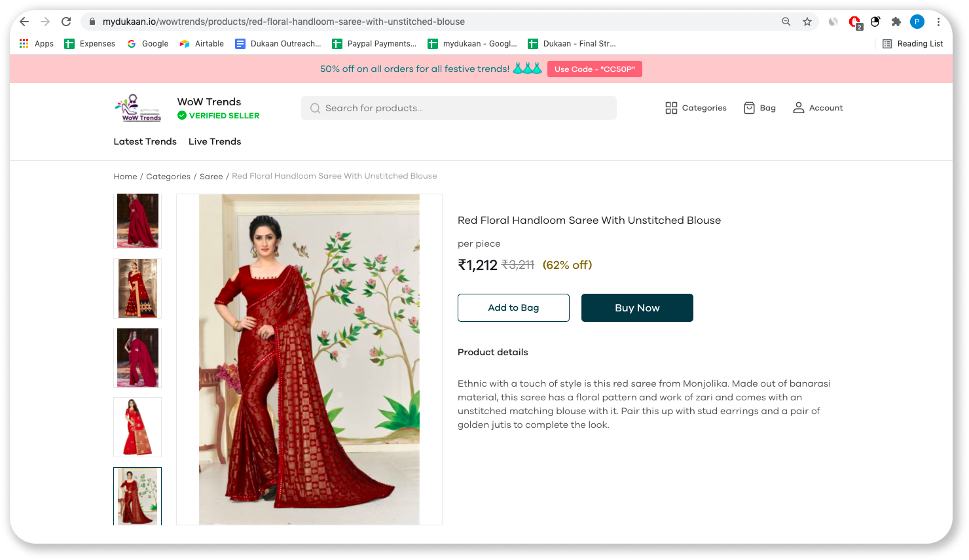Screen dimensions: 969x560
Task: Click the Add to Bag button
Action: (x=513, y=307)
